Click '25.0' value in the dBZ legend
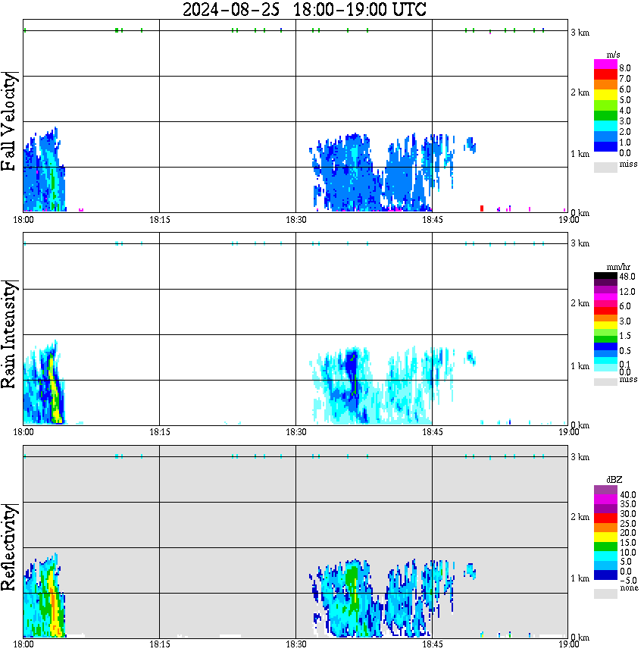 coord(628,524)
